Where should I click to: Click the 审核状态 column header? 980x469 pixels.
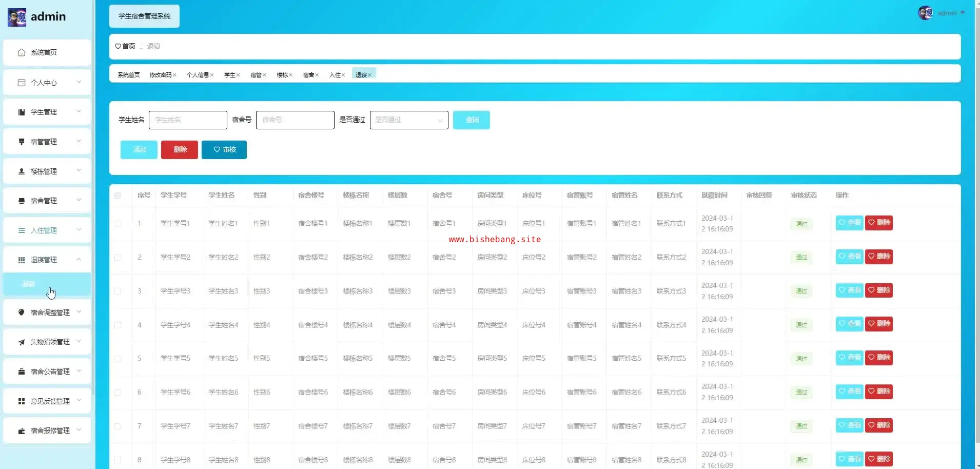click(x=804, y=196)
